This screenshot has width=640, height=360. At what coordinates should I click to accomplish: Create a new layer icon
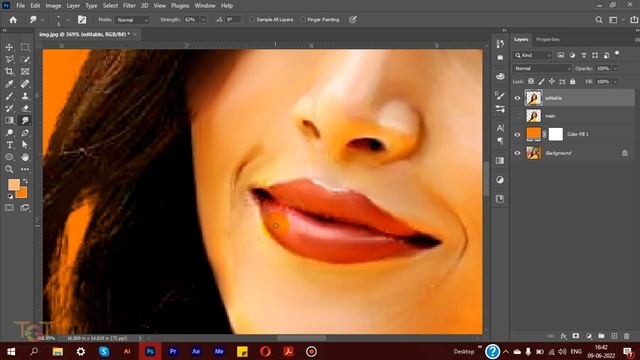614,336
